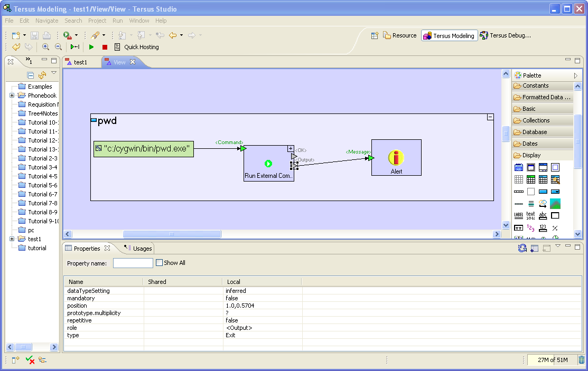Enable the Show All checkbox
Viewport: 588px width, 371px height.
(x=159, y=263)
